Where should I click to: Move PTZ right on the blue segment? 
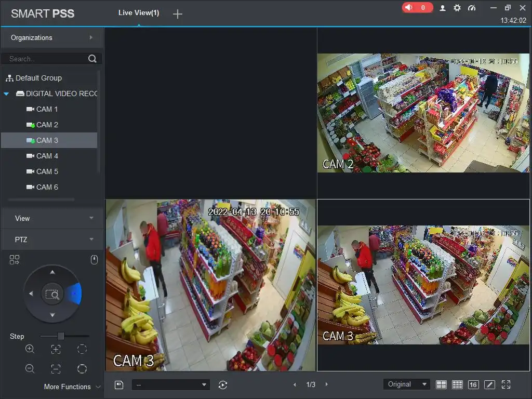(x=74, y=294)
